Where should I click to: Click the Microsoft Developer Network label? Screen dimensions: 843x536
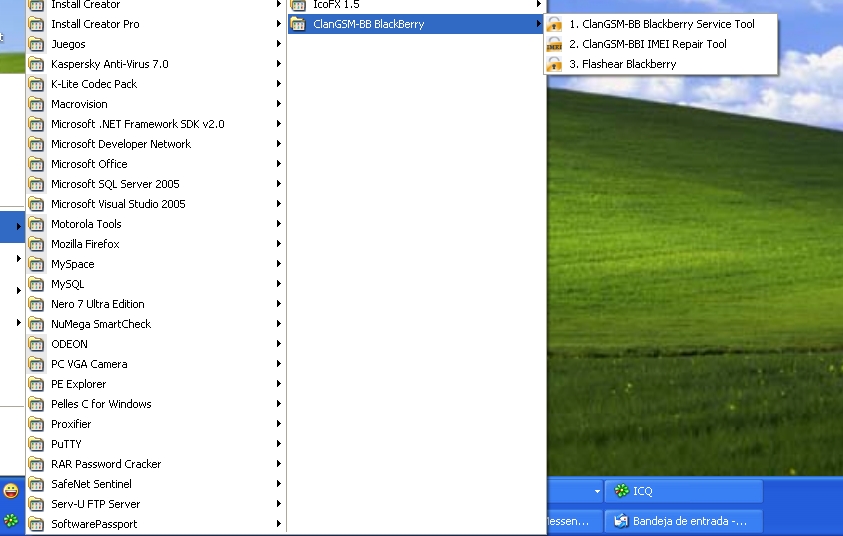coord(121,144)
